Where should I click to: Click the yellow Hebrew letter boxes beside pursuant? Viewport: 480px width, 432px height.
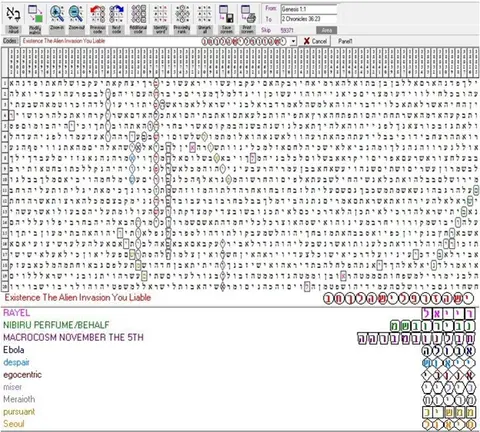tap(448, 412)
